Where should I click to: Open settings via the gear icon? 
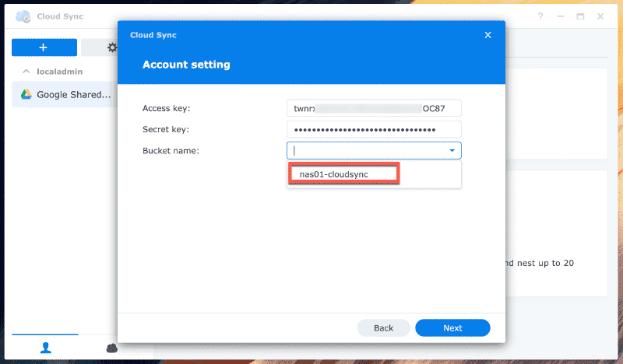pos(111,47)
